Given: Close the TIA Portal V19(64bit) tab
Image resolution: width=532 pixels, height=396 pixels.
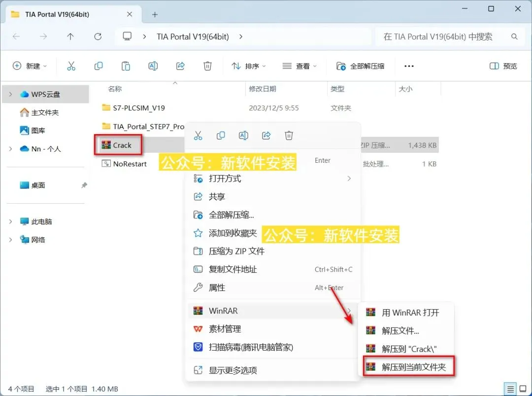Looking at the screenshot, I should 130,14.
